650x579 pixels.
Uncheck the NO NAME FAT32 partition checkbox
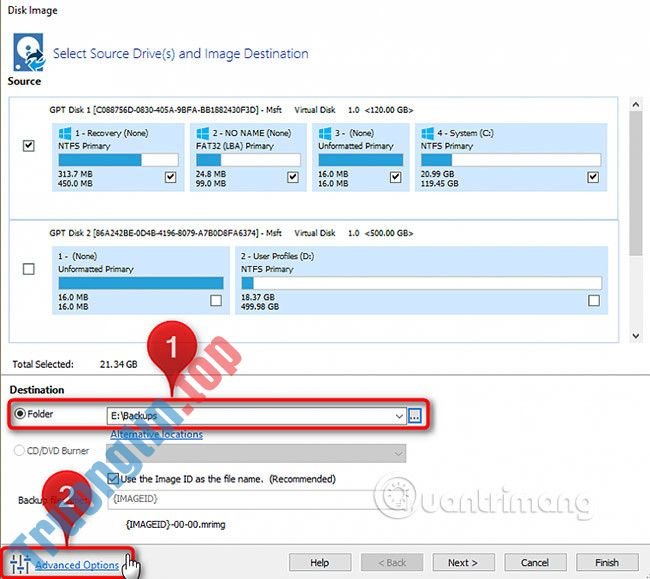[x=293, y=177]
